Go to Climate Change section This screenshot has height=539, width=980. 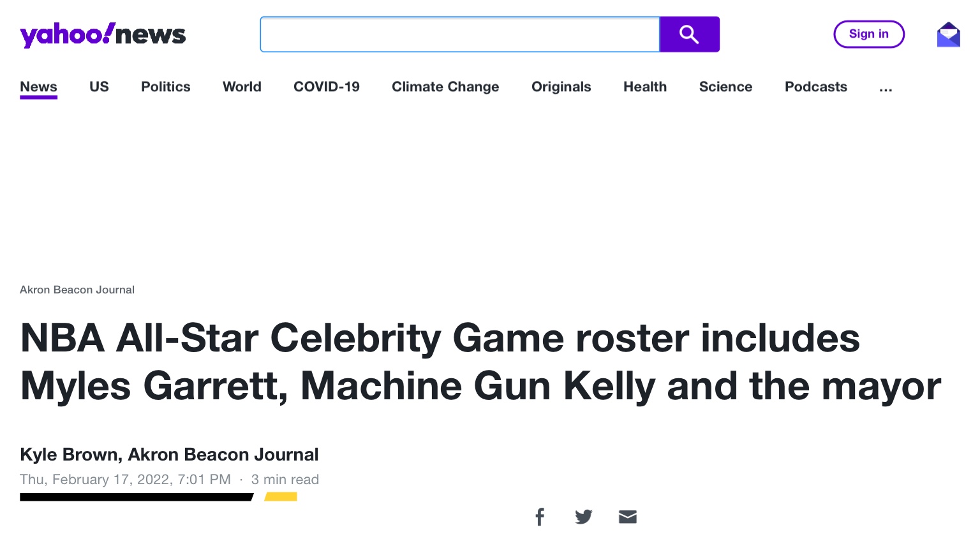pyautogui.click(x=445, y=87)
